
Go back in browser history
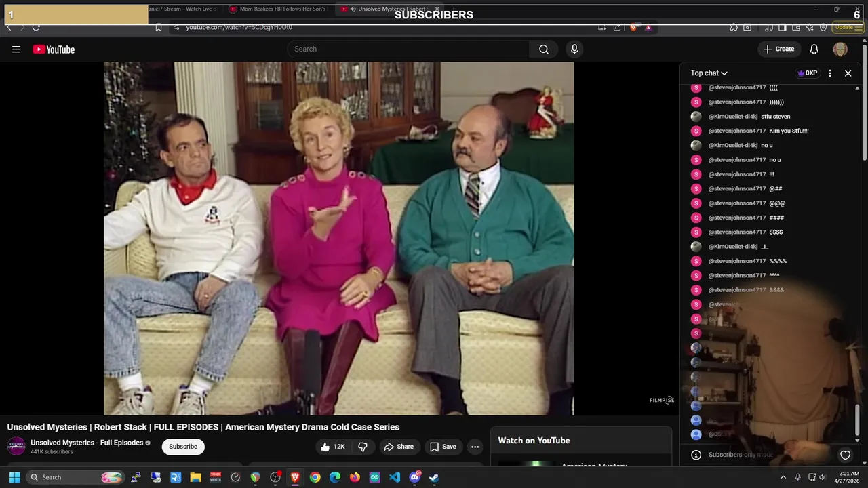(9, 27)
